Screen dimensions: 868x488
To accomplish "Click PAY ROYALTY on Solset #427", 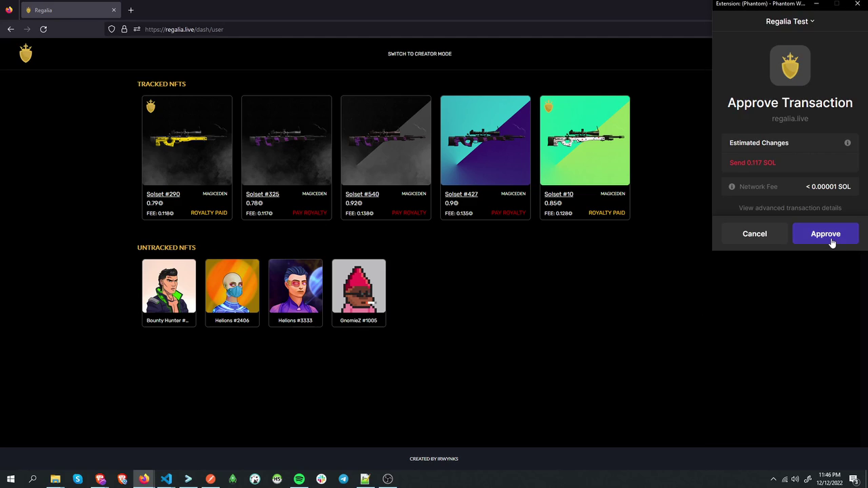I will coord(508,212).
